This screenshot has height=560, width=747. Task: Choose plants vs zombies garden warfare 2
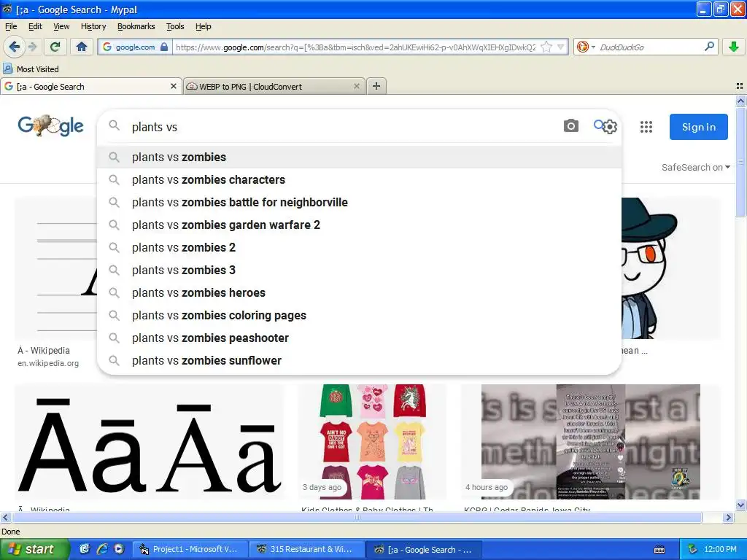359,225
